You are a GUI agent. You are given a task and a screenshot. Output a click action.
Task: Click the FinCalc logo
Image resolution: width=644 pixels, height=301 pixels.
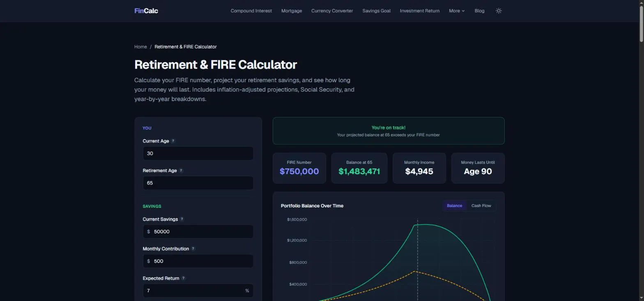click(x=146, y=11)
